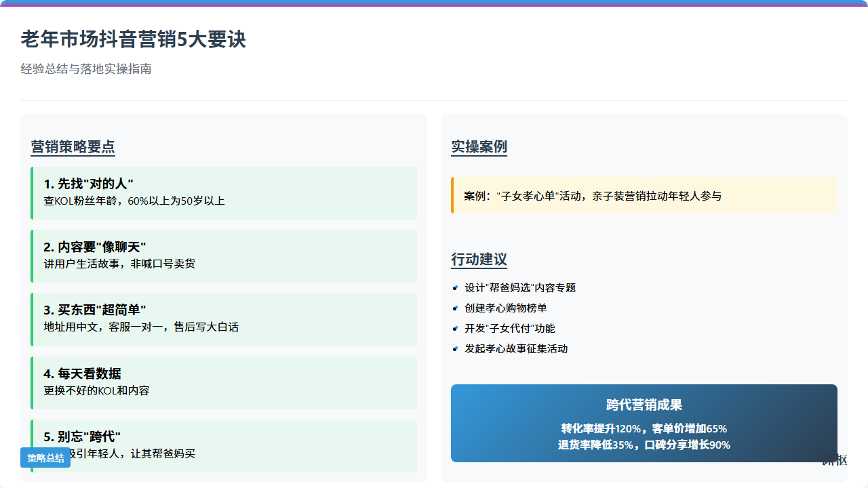Click the partially hidden text at bottom-right corner
The width and height of the screenshot is (868, 488).
click(834, 460)
